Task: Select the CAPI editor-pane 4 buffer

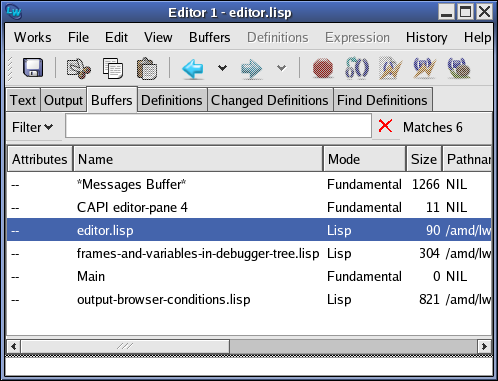Action: tap(249, 207)
